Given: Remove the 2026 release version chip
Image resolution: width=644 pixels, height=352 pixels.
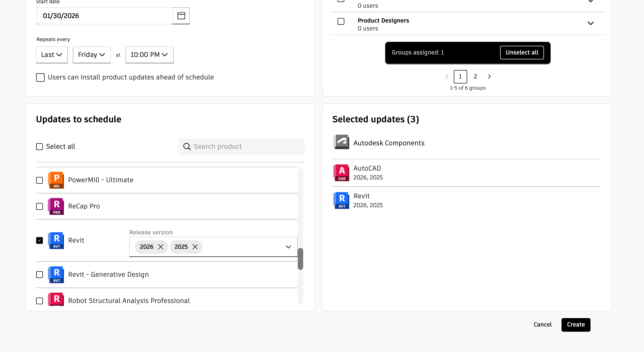Looking at the screenshot, I should pos(161,247).
